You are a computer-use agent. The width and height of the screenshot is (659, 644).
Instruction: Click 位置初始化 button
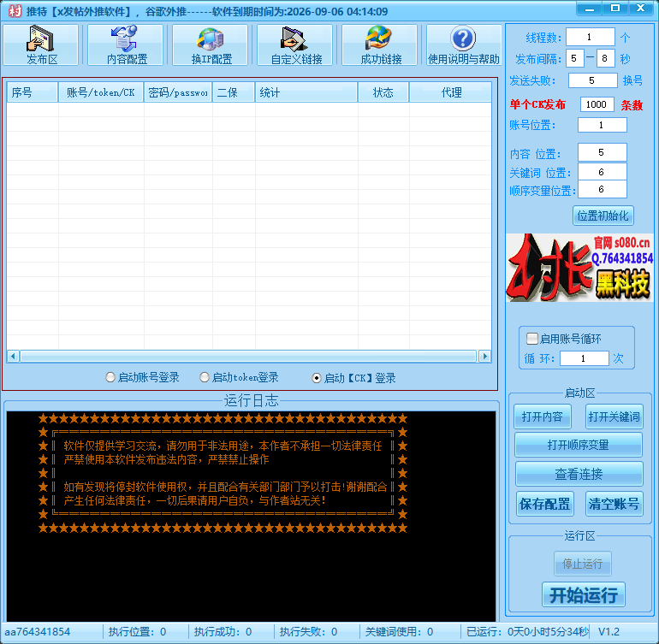click(x=603, y=216)
